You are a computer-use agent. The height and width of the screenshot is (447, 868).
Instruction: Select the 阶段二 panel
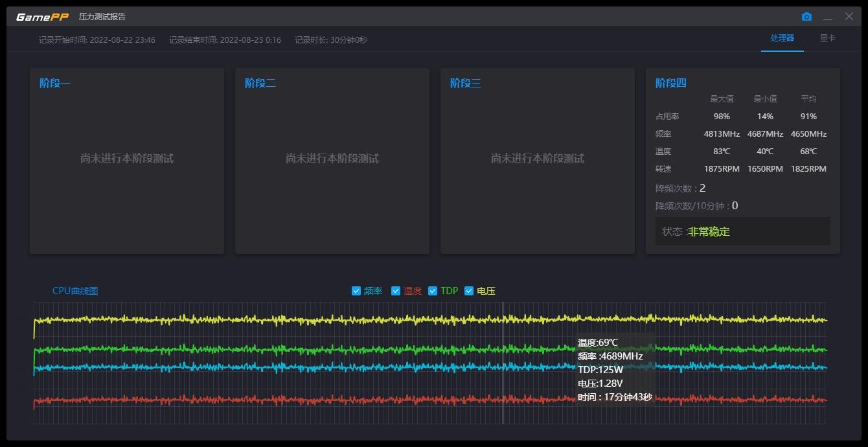point(332,161)
